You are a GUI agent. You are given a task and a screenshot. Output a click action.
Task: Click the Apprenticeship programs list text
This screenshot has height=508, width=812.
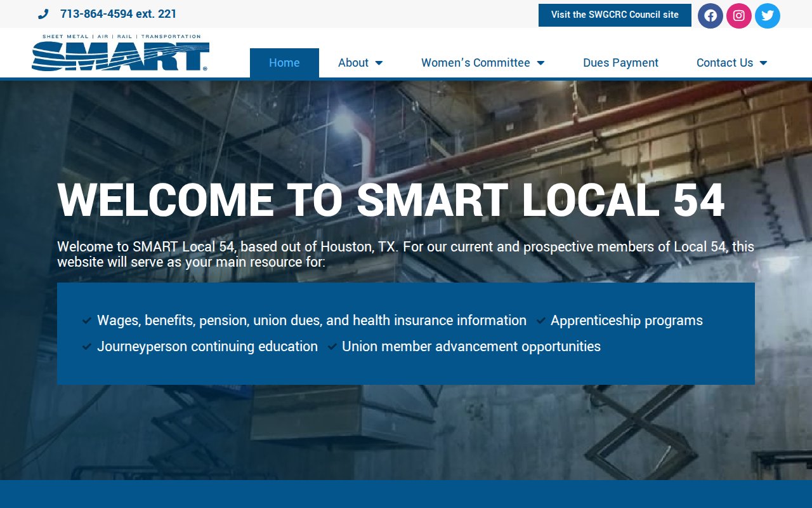[x=626, y=321]
